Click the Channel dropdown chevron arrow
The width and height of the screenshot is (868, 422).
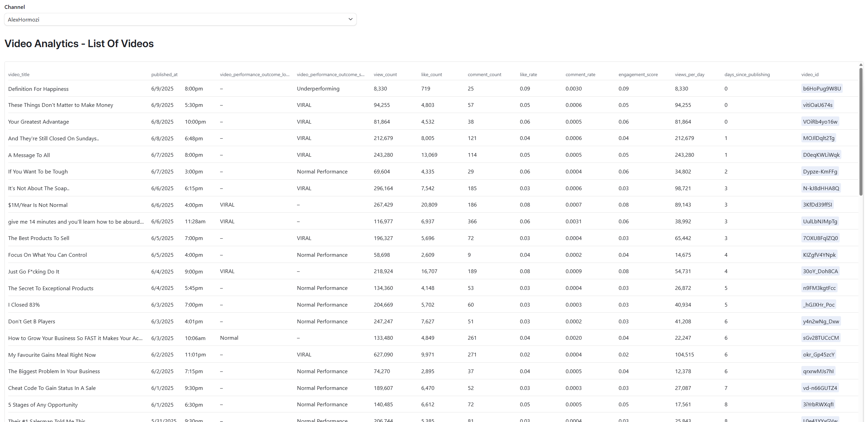(350, 19)
